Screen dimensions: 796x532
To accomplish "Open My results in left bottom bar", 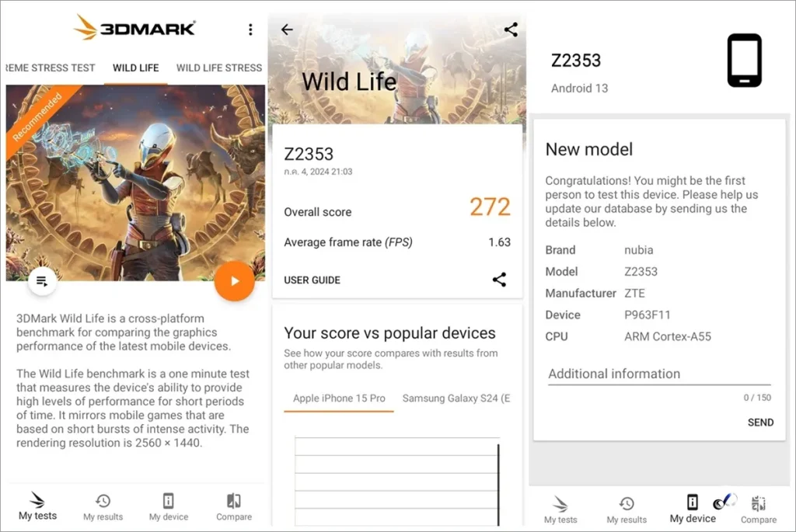I will pos(103,508).
